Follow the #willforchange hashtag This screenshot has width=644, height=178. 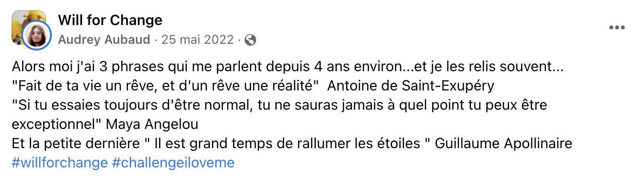coord(60,163)
